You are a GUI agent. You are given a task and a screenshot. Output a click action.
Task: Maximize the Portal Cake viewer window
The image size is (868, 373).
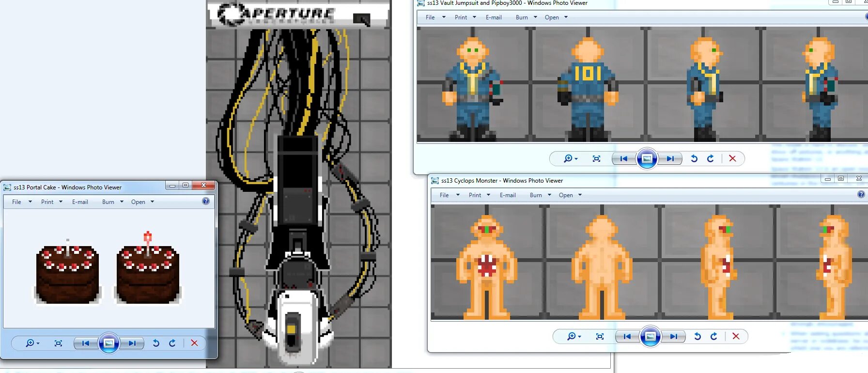(186, 185)
